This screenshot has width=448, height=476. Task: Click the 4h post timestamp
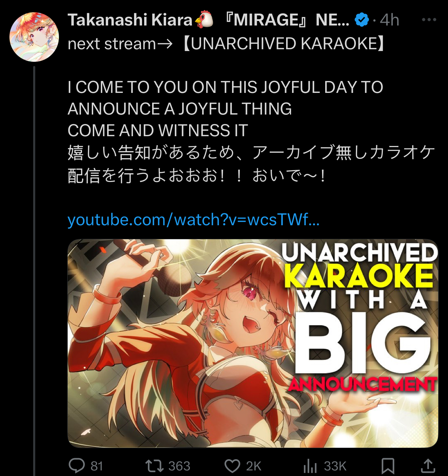point(389,20)
